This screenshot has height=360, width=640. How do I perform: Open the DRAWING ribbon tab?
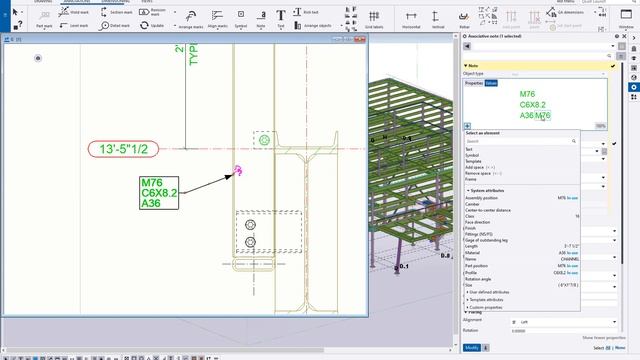(x=43, y=2)
